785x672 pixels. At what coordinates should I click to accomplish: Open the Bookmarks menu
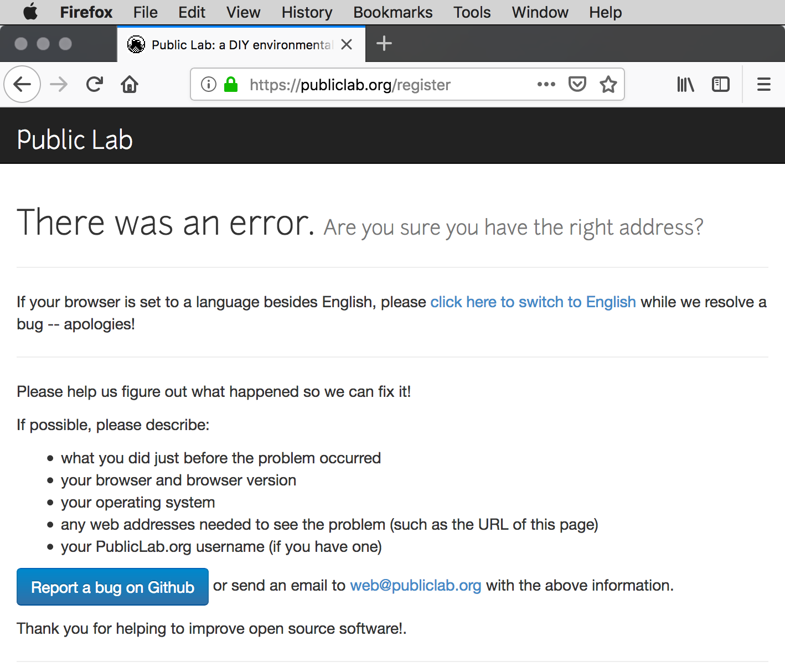click(393, 12)
